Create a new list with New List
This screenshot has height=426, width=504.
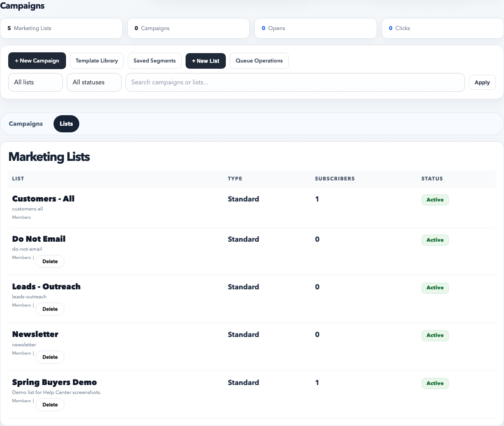click(x=206, y=61)
